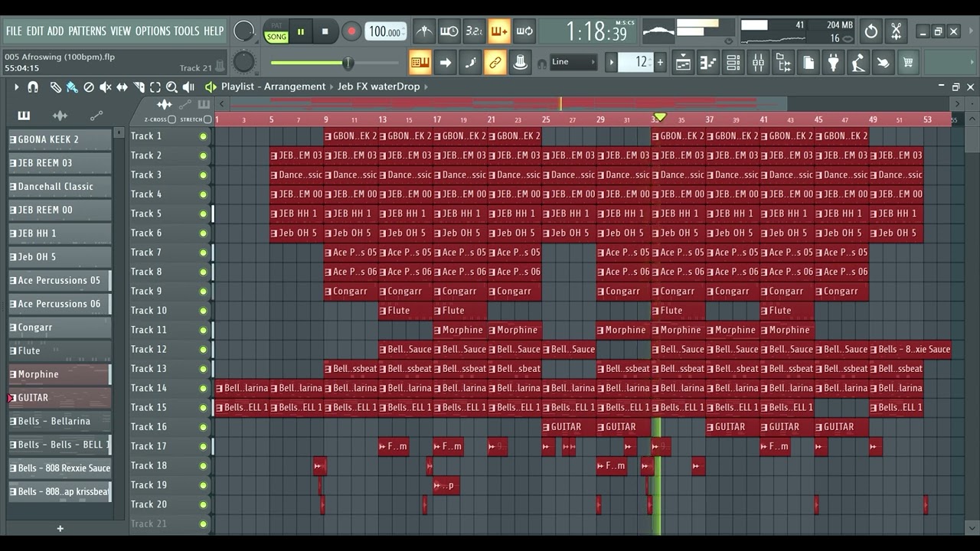Show automation clips picker tab

[x=96, y=116]
